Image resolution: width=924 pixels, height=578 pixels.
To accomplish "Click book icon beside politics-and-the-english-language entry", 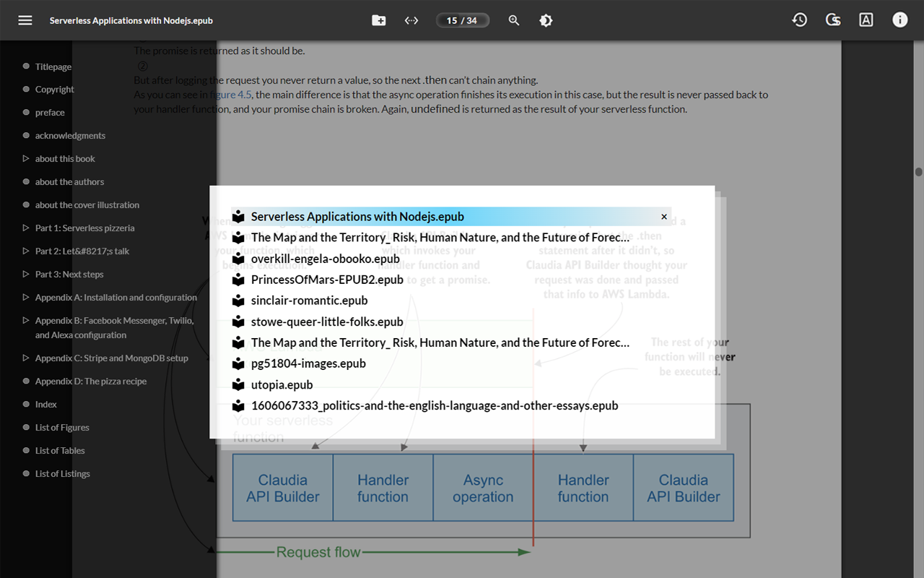I will tap(238, 405).
